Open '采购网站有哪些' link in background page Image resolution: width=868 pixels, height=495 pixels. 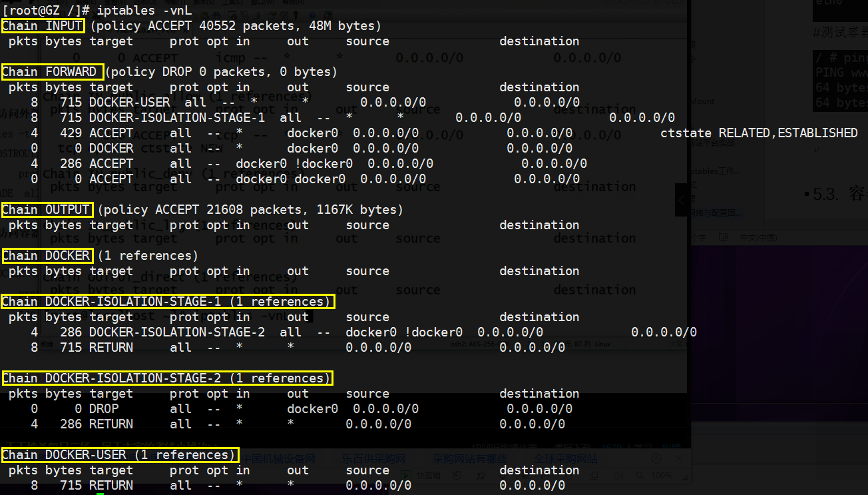(469, 459)
